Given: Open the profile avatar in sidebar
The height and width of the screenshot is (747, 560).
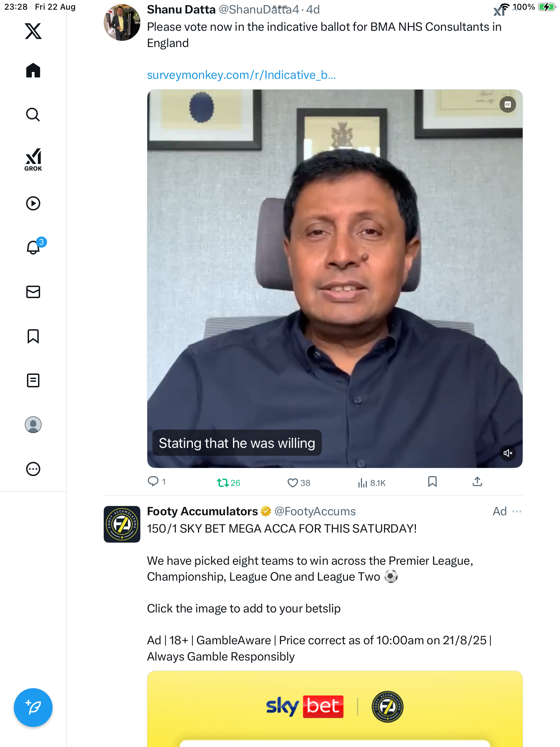Looking at the screenshot, I should point(33,425).
